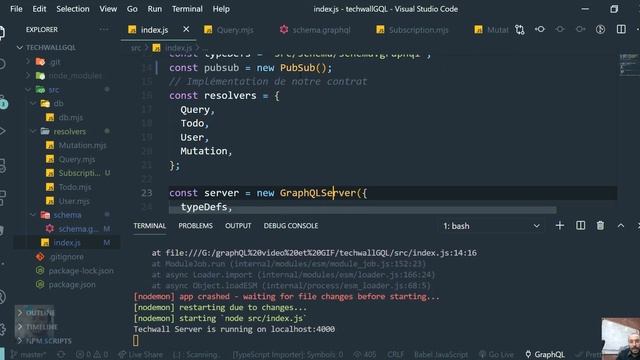Maximize the panel with the chevron-up icon
640x360 pixels.
pos(621,226)
